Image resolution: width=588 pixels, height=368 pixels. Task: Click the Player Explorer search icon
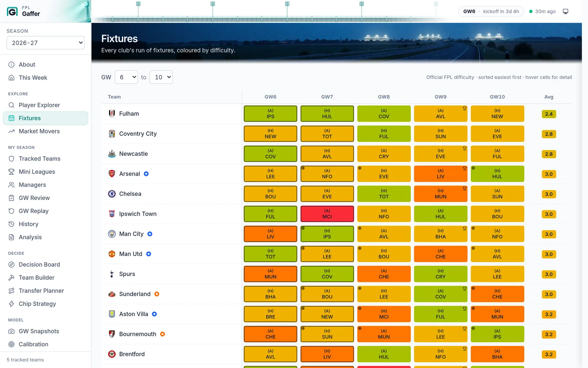(11, 105)
